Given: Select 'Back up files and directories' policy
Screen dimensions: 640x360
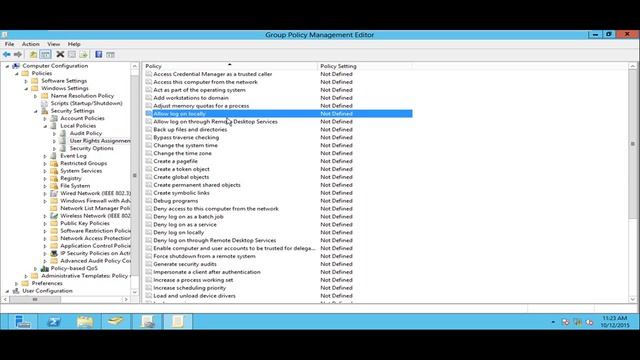Looking at the screenshot, I should [190, 129].
